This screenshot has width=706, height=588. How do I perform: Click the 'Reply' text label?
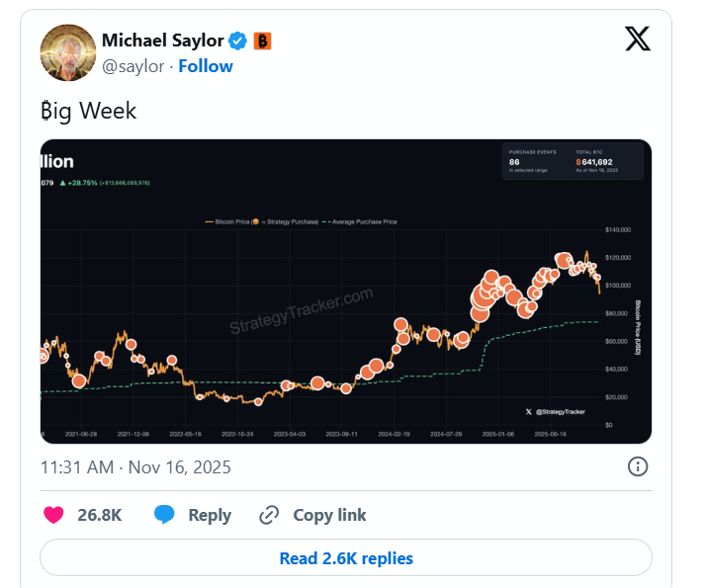pos(210,515)
